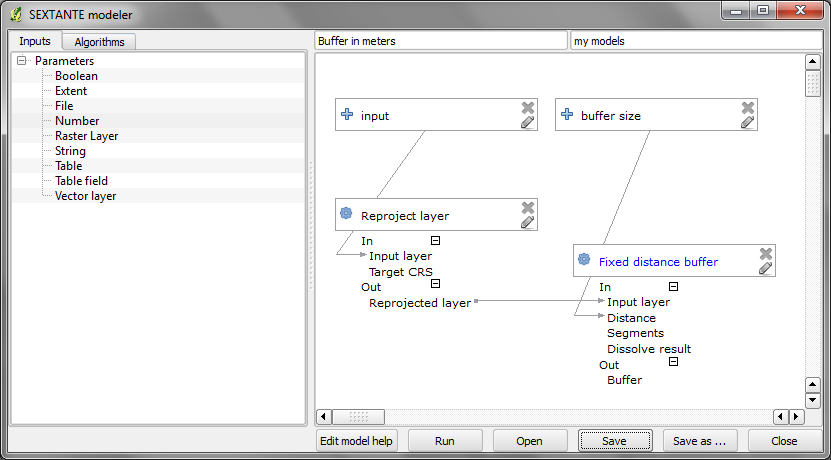
Task: Select the Inputs tab
Action: point(35,41)
